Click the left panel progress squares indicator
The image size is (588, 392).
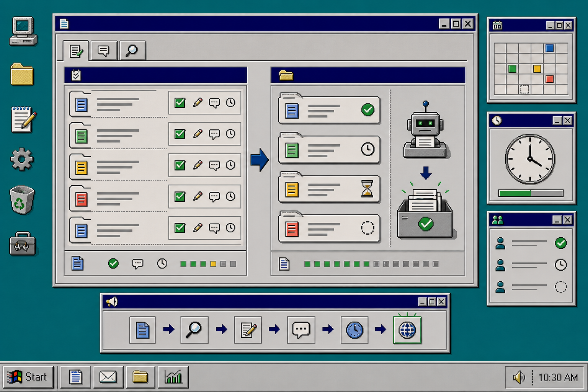(x=208, y=264)
